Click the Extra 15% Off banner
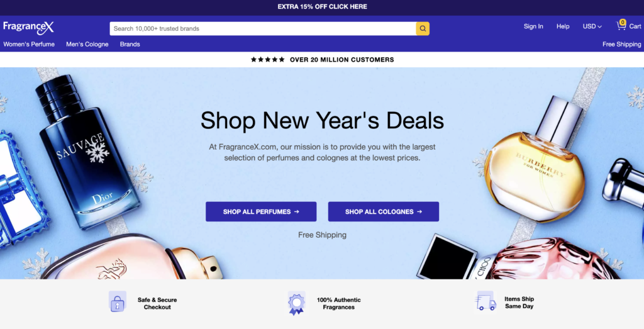 (322, 6)
